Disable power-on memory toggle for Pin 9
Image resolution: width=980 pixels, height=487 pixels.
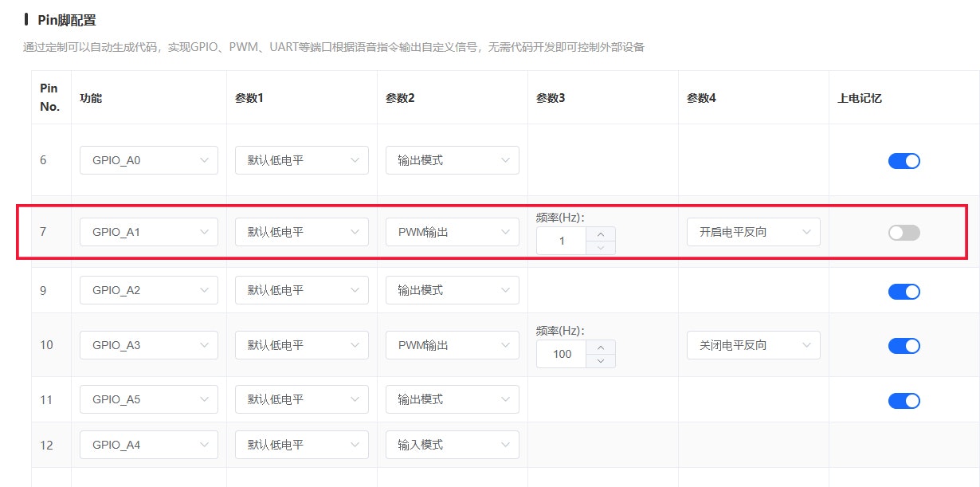[904, 291]
